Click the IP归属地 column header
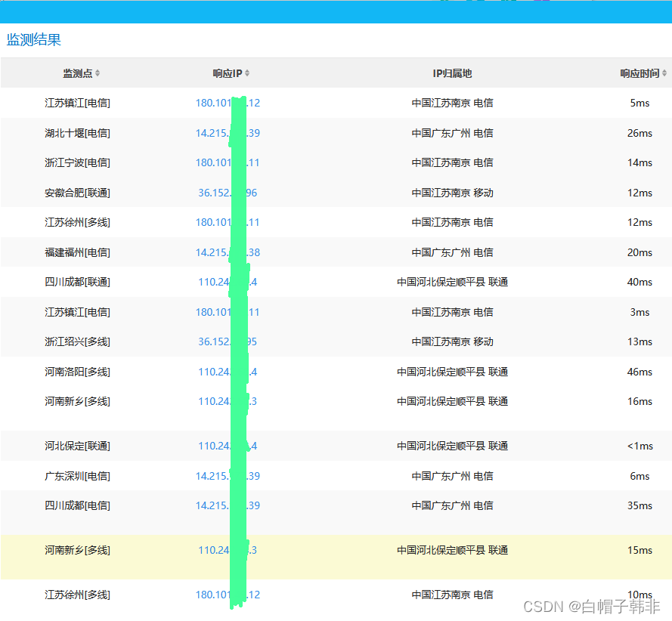 [x=452, y=73]
